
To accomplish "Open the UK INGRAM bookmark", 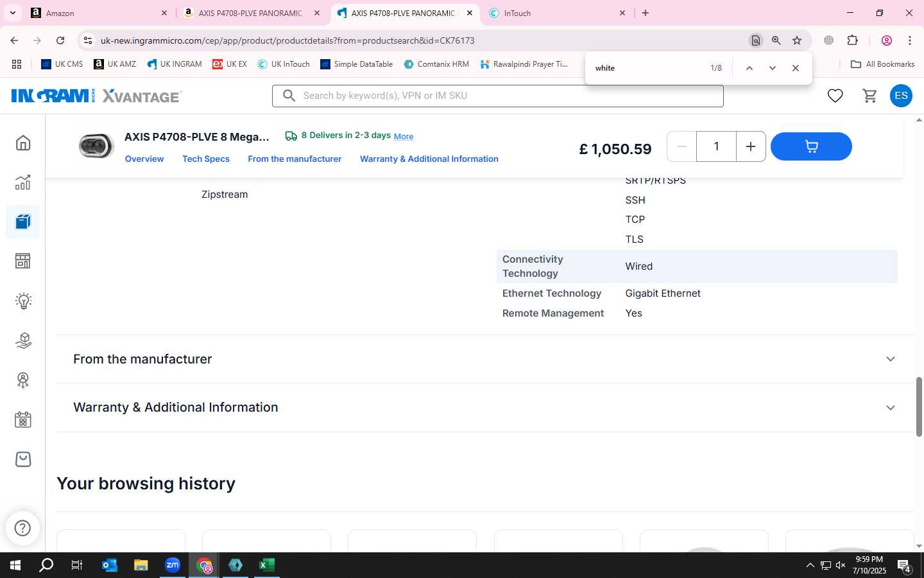I will pyautogui.click(x=175, y=64).
